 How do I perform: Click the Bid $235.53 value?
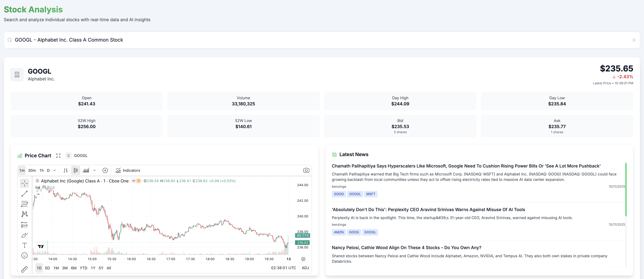coord(400,126)
